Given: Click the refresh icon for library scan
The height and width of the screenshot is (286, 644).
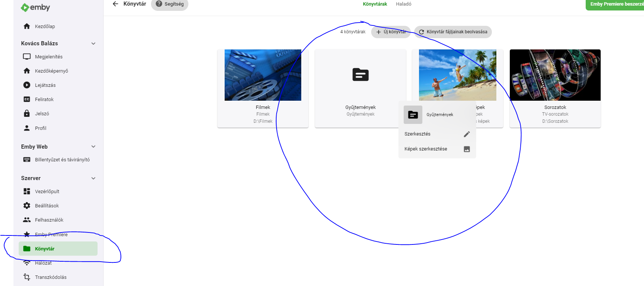Looking at the screenshot, I should coord(422,32).
